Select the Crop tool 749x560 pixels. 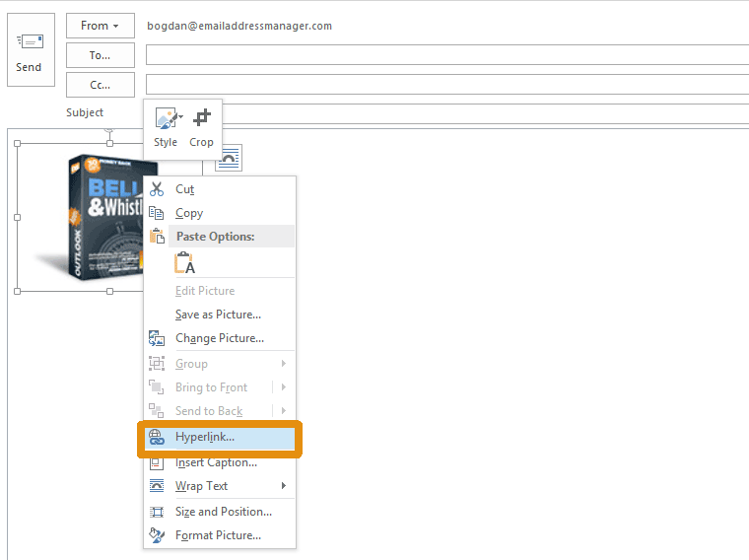(x=201, y=127)
